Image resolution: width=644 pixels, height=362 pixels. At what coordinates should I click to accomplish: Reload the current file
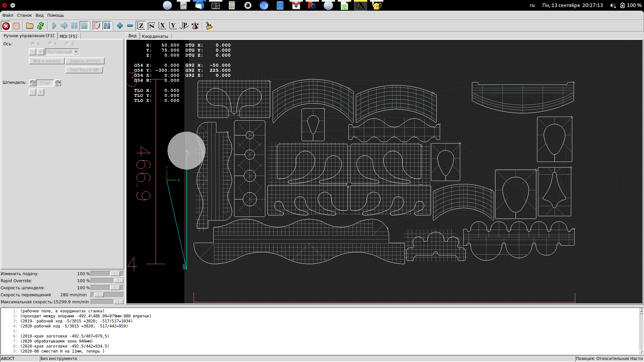pyautogui.click(x=41, y=26)
